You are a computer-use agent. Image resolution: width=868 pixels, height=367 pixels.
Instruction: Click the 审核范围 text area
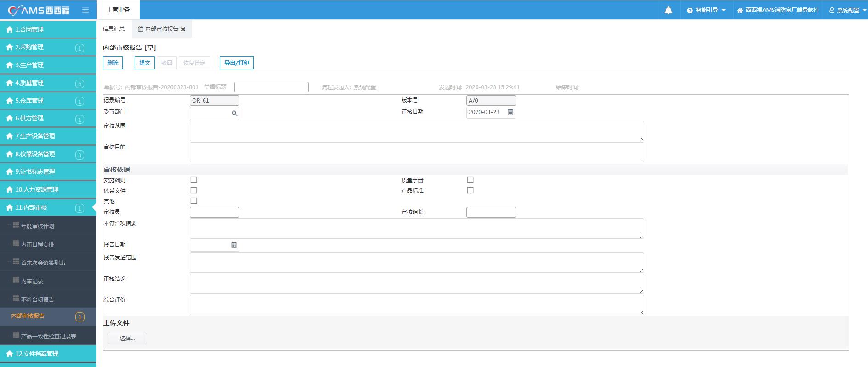(x=417, y=131)
